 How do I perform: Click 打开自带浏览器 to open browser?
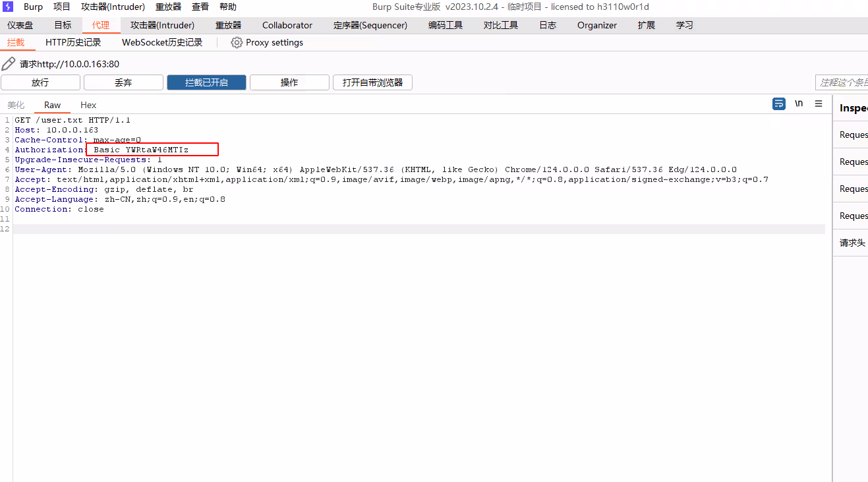point(372,82)
